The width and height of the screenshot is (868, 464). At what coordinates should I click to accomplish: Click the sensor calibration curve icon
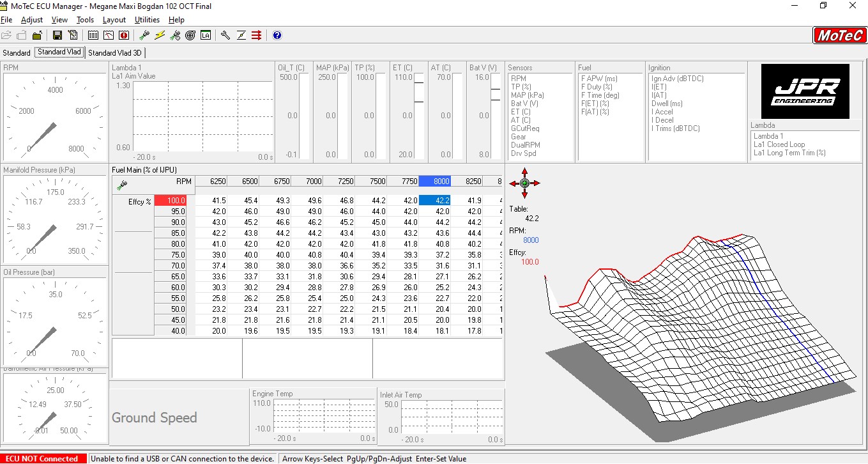pyautogui.click(x=241, y=35)
